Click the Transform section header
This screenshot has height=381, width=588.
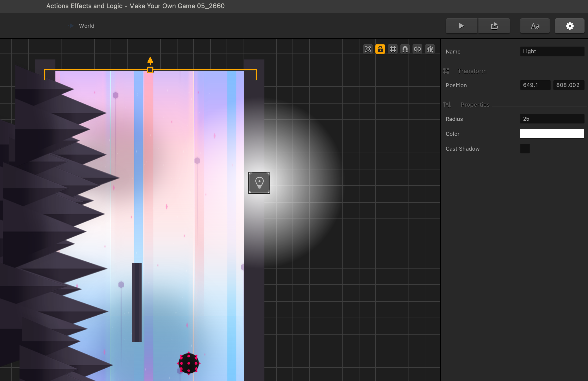(x=472, y=71)
